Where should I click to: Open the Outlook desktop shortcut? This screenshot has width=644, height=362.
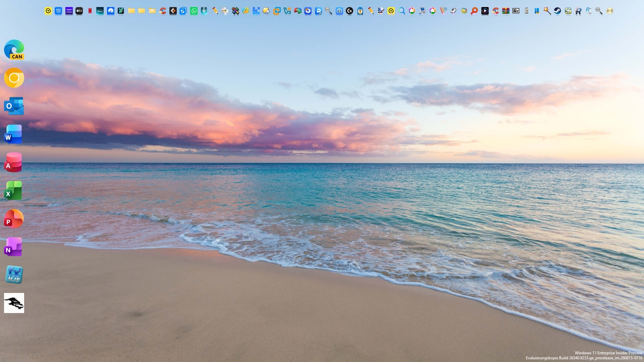(14, 106)
